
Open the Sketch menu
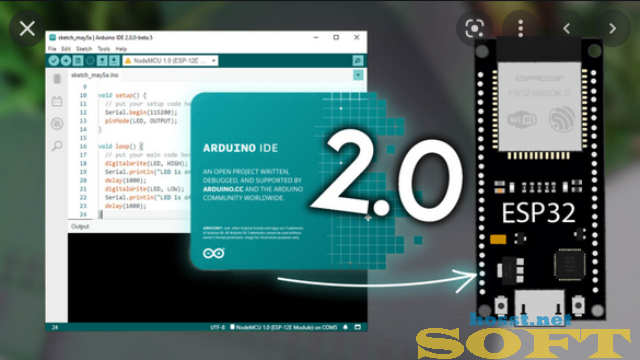84,49
